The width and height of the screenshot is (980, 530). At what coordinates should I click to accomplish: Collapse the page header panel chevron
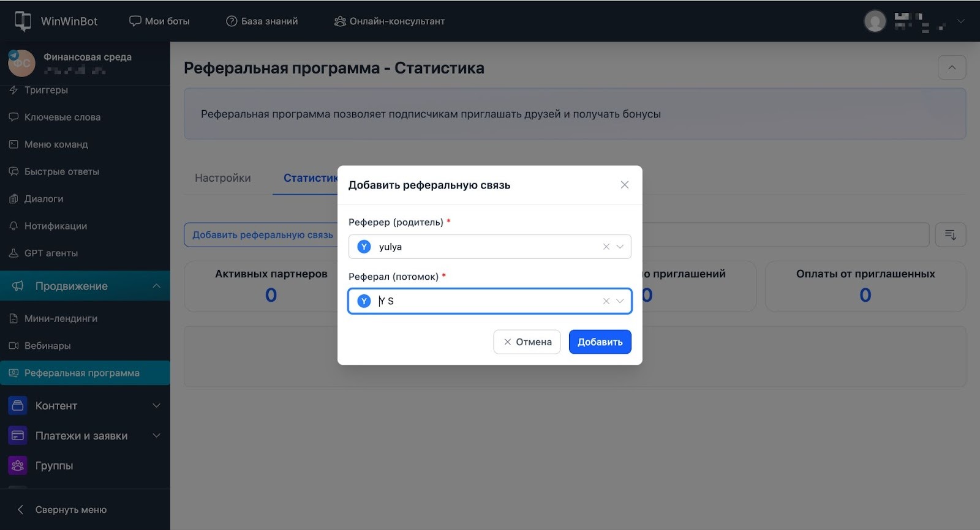951,67
